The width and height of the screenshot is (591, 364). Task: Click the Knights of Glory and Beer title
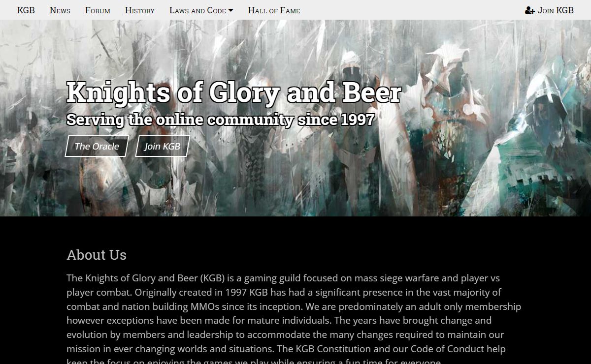point(234,92)
